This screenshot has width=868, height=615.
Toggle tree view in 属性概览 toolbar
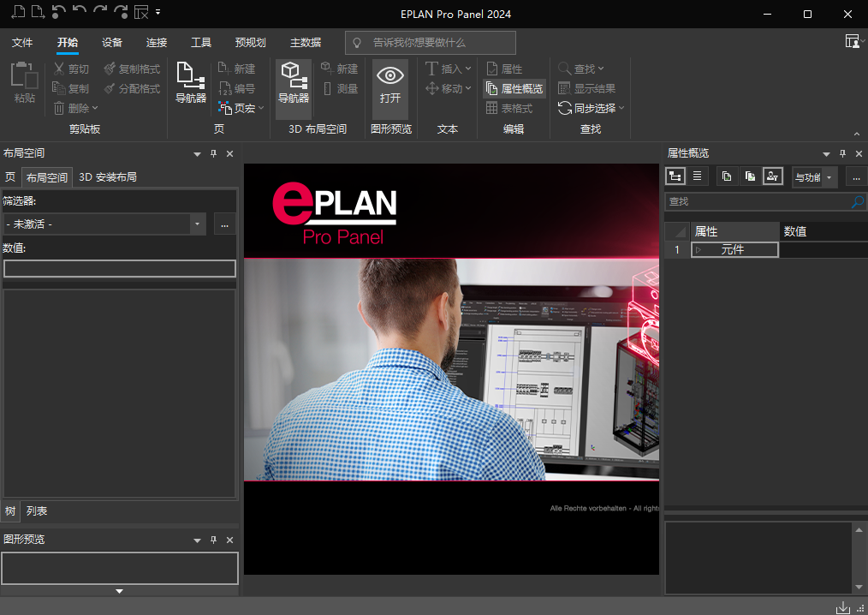coord(675,176)
